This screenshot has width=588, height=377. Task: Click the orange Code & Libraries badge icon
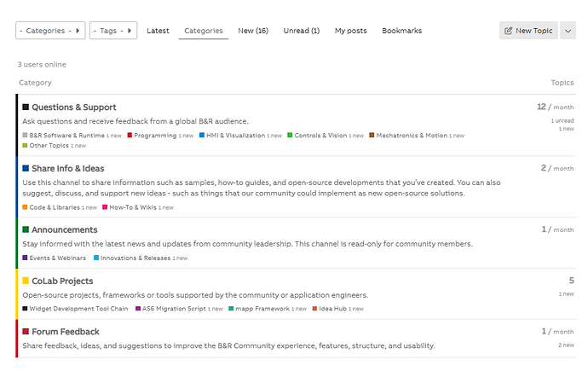26,207
